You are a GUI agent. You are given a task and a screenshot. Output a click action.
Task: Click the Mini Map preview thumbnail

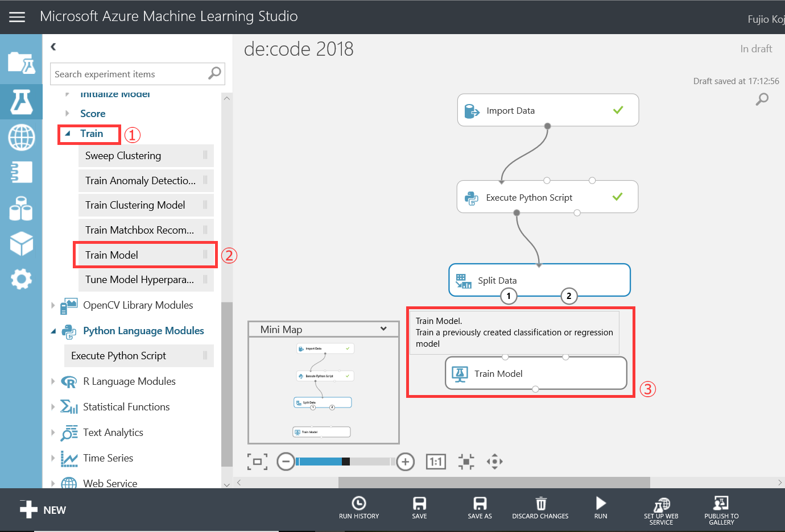click(x=324, y=390)
